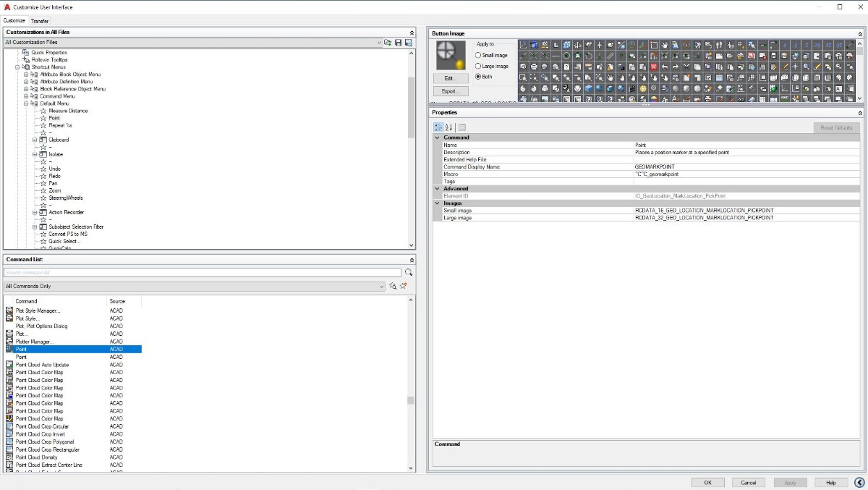
Task: Click the star icon beside SteeringWheels
Action: 43,198
